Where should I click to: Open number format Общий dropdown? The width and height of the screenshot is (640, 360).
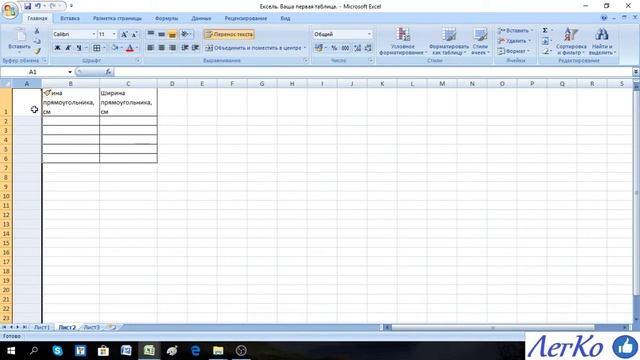[x=369, y=34]
